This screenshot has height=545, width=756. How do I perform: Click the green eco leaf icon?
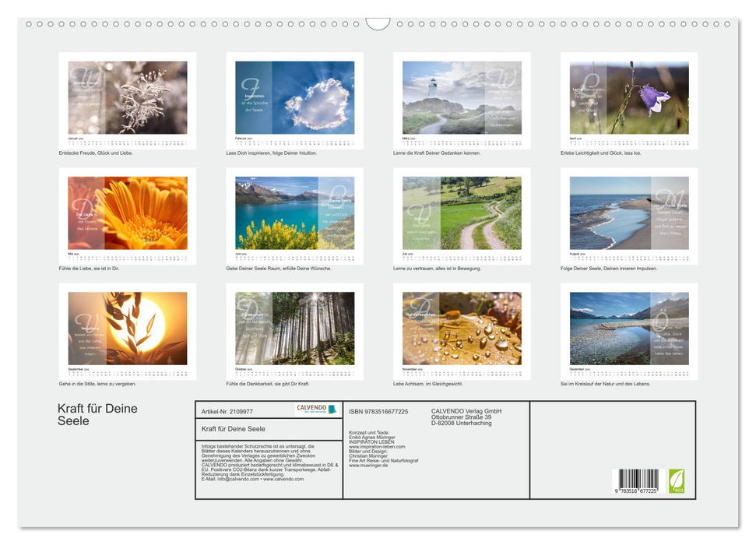pos(677,480)
